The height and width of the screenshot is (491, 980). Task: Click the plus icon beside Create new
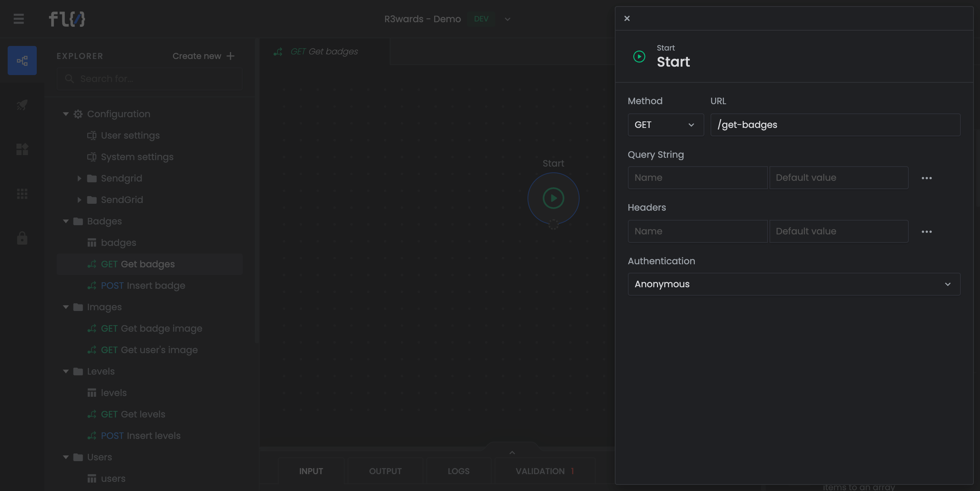(230, 56)
